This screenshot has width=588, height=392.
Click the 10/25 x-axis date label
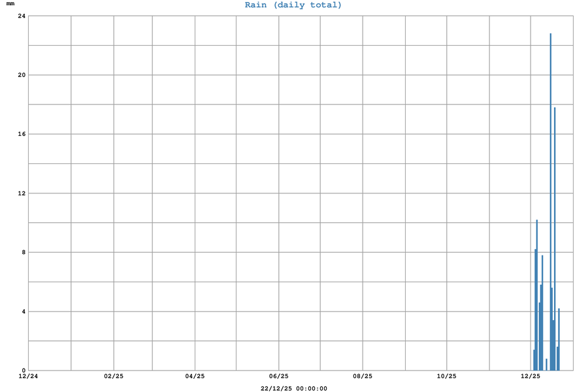446,376
